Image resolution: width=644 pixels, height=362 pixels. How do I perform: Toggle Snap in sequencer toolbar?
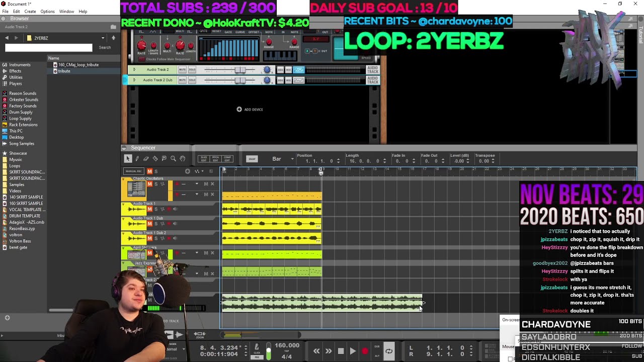(x=252, y=159)
